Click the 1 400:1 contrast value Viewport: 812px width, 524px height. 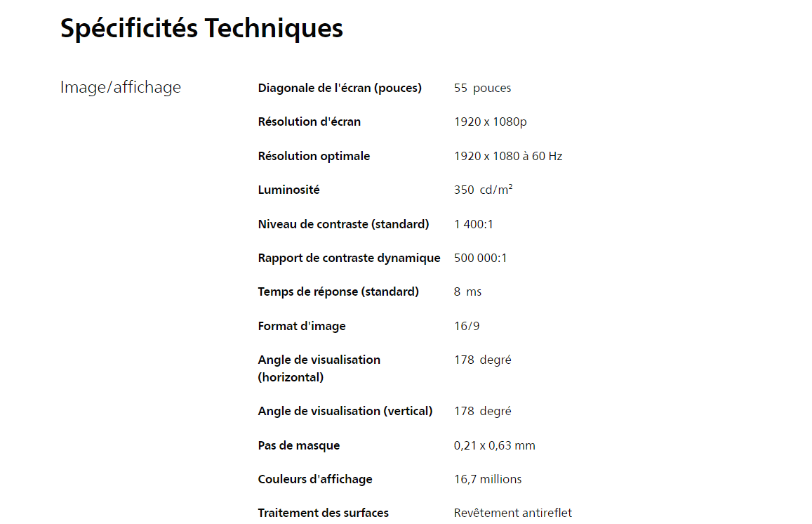(474, 224)
